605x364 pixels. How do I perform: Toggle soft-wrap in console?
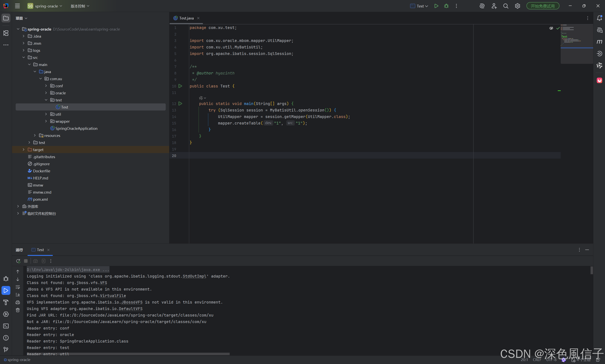coord(18,287)
